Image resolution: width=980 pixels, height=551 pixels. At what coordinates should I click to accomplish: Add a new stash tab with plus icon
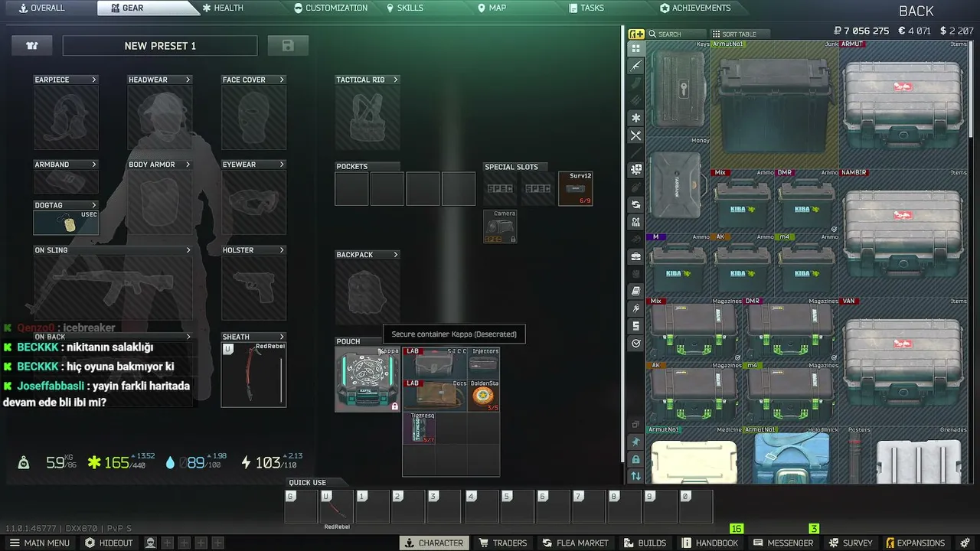click(636, 34)
